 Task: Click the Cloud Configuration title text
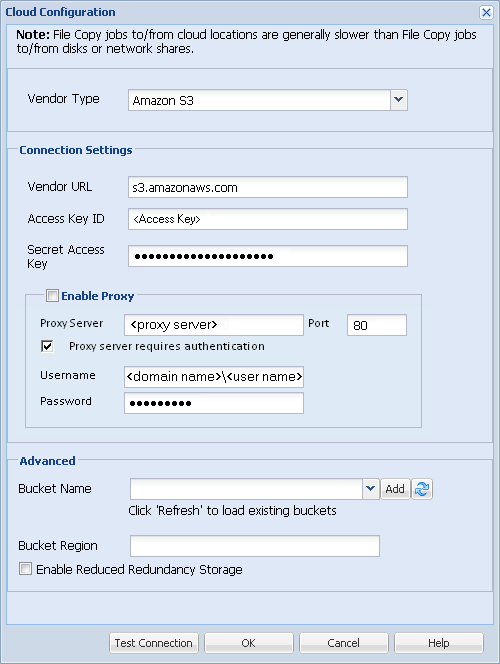tap(60, 12)
